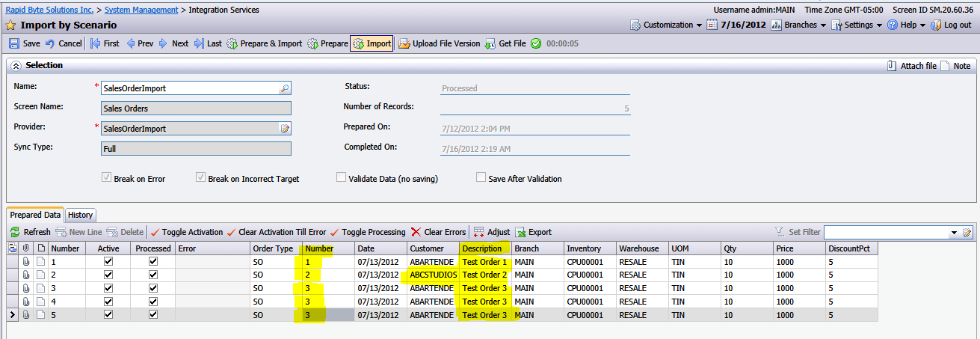980x339 pixels.
Task: Open the Branches dropdown
Action: click(799, 25)
